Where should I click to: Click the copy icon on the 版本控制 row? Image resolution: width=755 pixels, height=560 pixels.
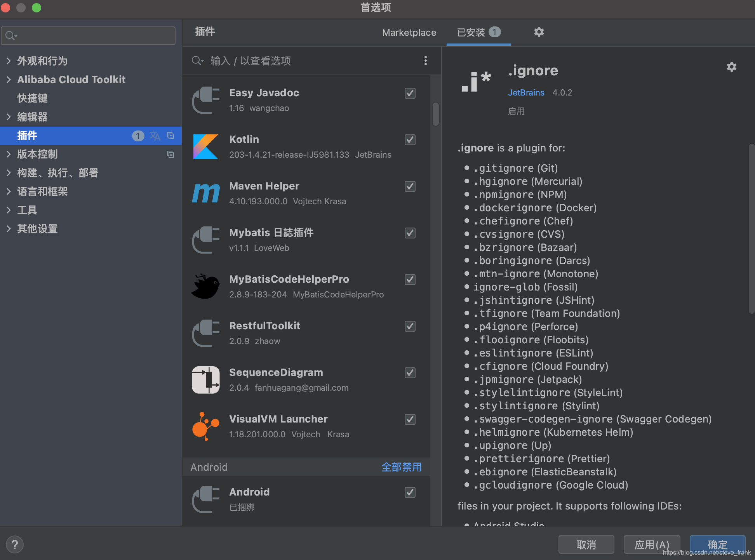pyautogui.click(x=170, y=154)
